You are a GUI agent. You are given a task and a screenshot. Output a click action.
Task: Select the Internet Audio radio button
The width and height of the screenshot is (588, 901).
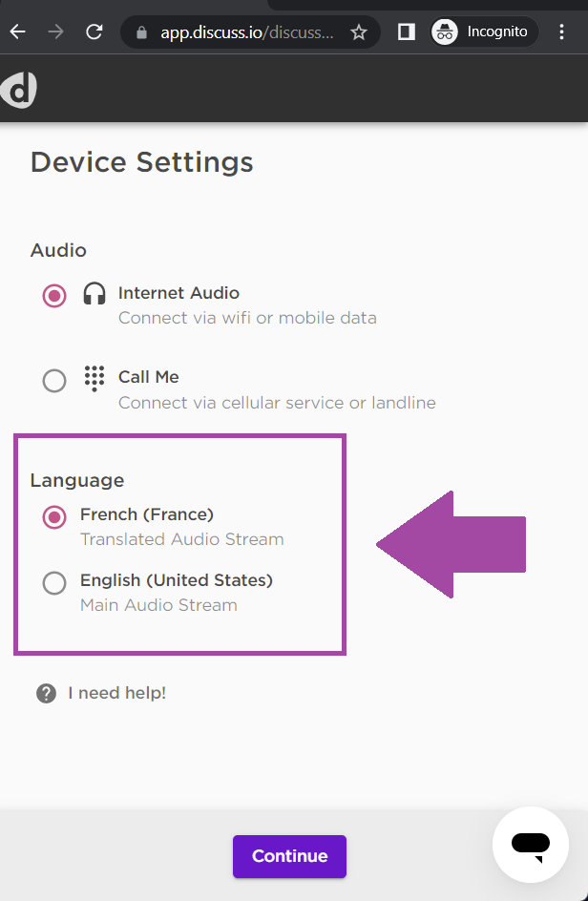click(x=54, y=296)
